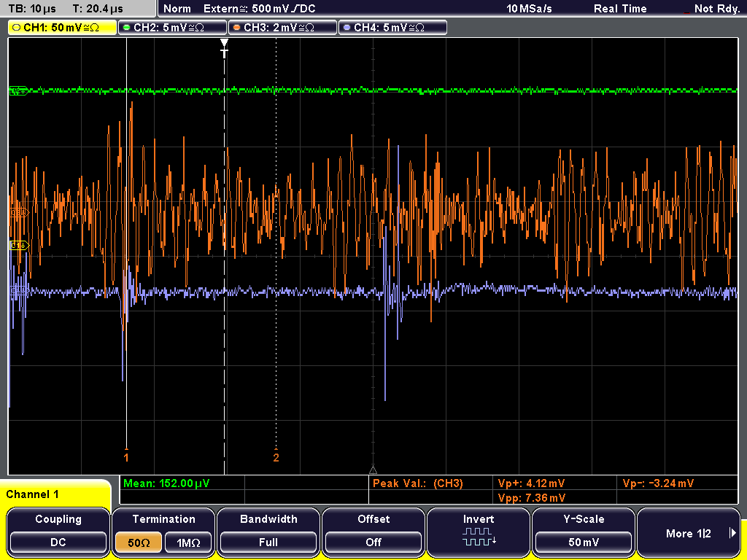
Task: Click cursor 1 marker label
Action: tap(126, 456)
